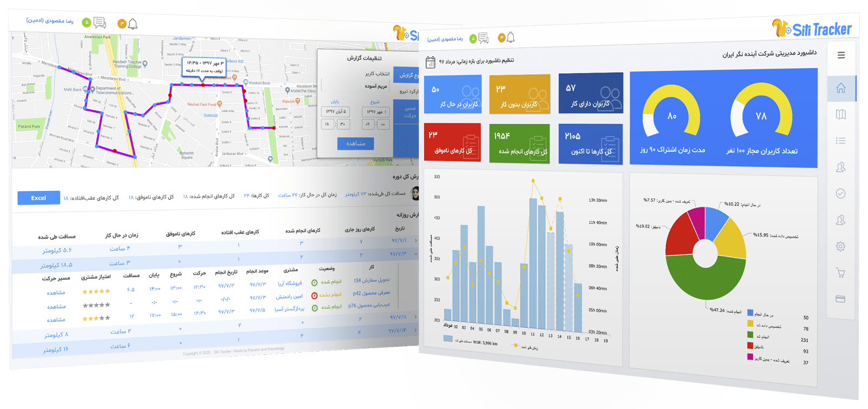
Task: Open the shopping cart icon in sidebar
Action: (x=841, y=273)
